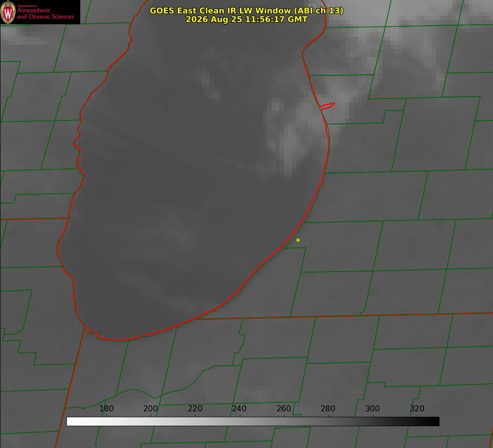Click the yellow location marker dot

pyautogui.click(x=298, y=240)
